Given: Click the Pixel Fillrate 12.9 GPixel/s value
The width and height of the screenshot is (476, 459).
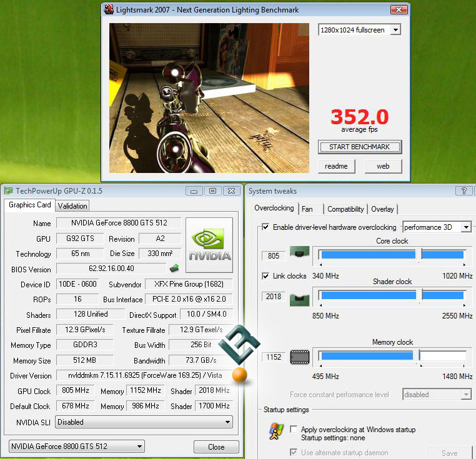Looking at the screenshot, I should pos(85,330).
